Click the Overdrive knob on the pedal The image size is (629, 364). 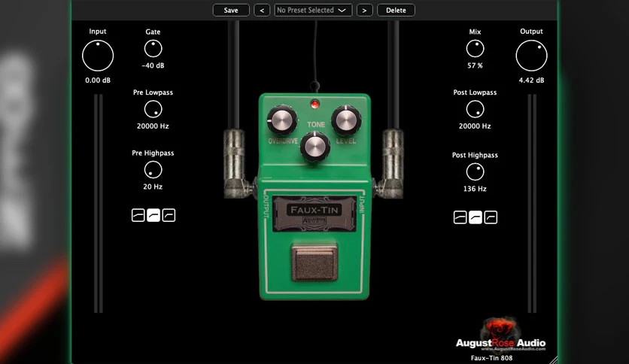281,120
